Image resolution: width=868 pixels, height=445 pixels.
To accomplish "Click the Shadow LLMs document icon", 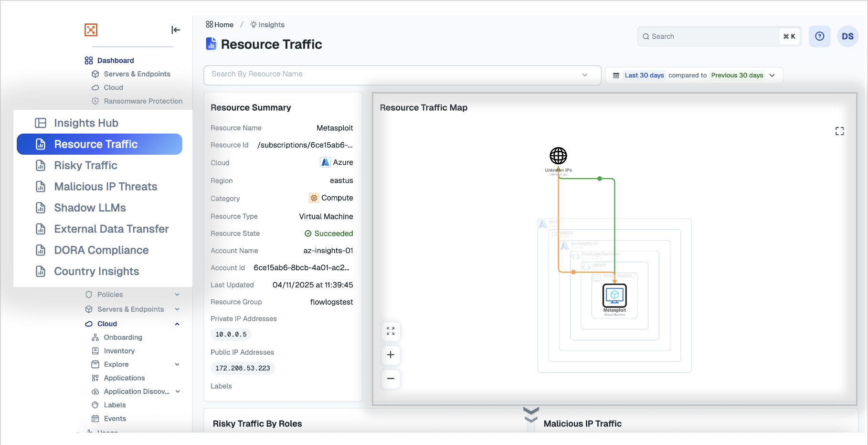I will pyautogui.click(x=41, y=208).
